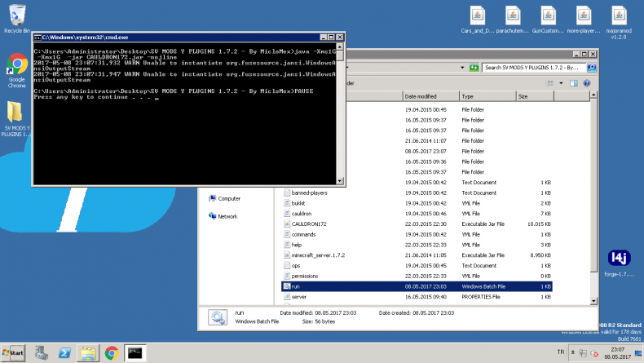Select the commands YML file
The height and width of the screenshot is (363, 644).
click(417, 234)
